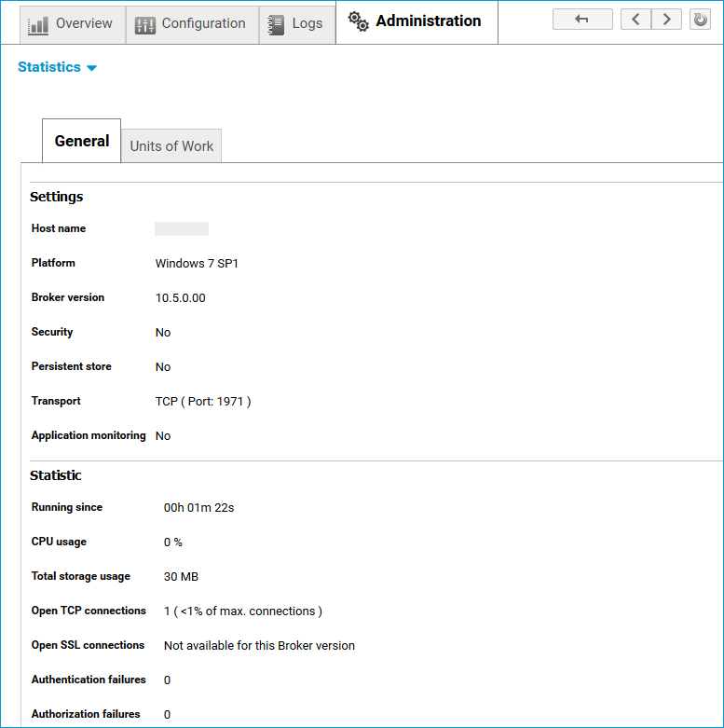Screen dimensions: 724x728
Task: Open the Logs tab
Action: 297,25
